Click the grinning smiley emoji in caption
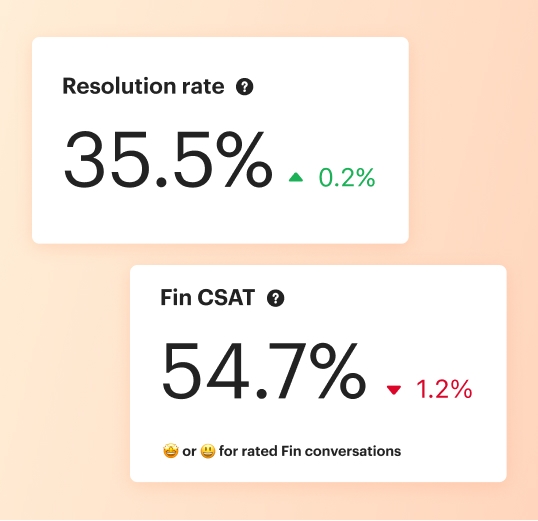 point(208,451)
